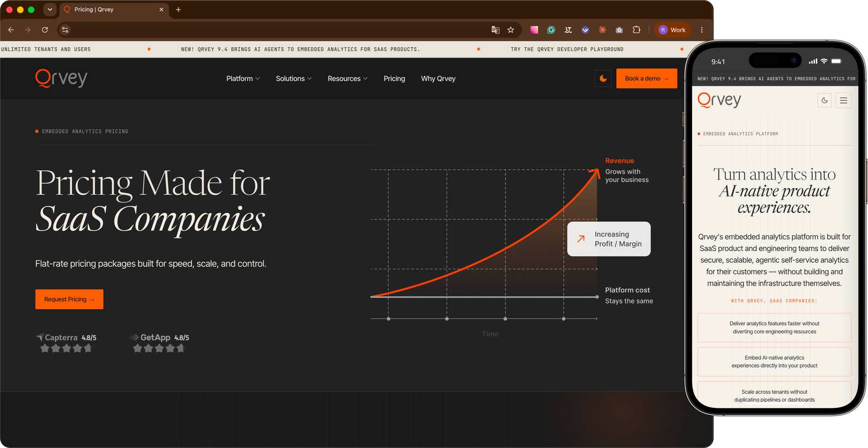Click Unlimited Tenants and Users banner text
The image size is (868, 448).
pyautogui.click(x=46, y=49)
